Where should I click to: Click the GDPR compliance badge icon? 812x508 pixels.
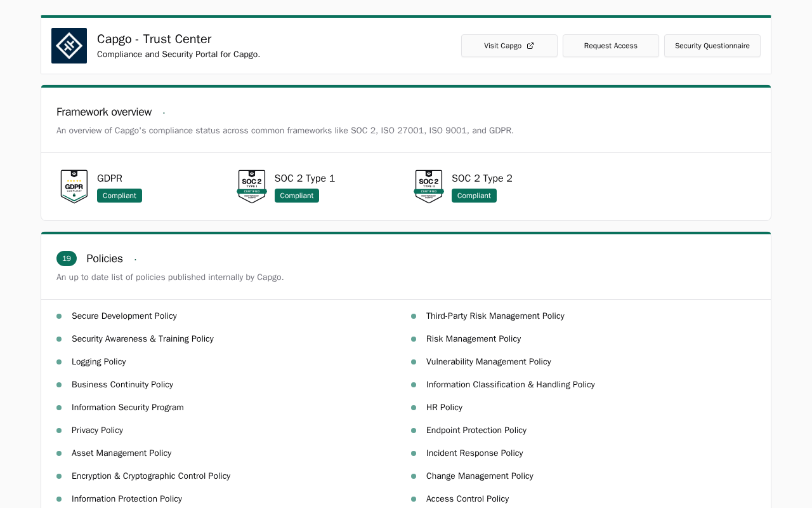click(x=74, y=186)
